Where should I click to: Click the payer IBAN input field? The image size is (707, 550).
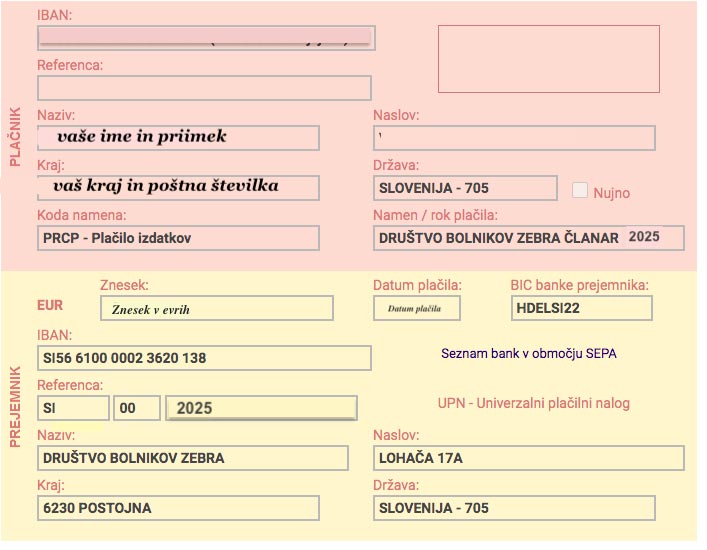pyautogui.click(x=204, y=38)
